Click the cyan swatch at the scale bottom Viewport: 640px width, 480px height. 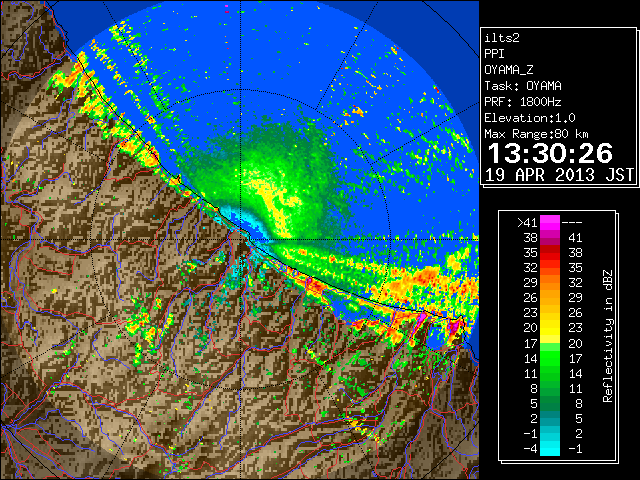click(x=550, y=449)
